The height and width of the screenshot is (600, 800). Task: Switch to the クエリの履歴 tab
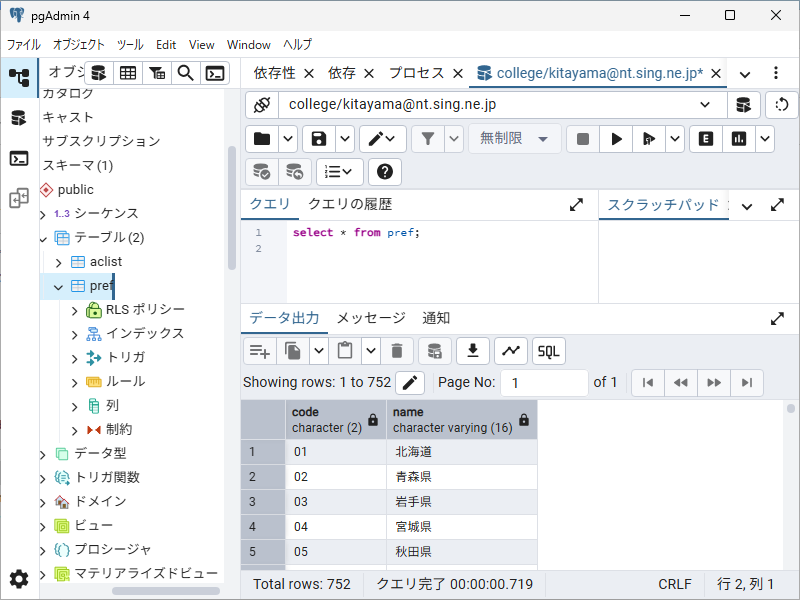point(350,205)
